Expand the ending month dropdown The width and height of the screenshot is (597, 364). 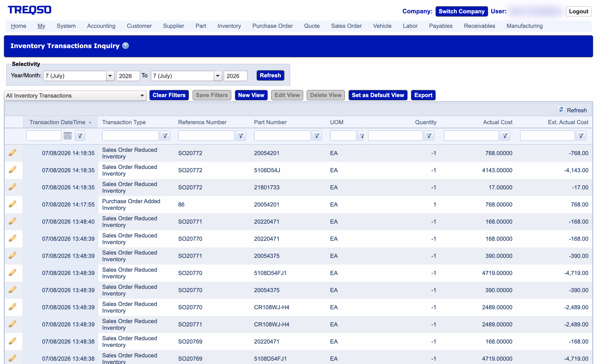click(218, 76)
